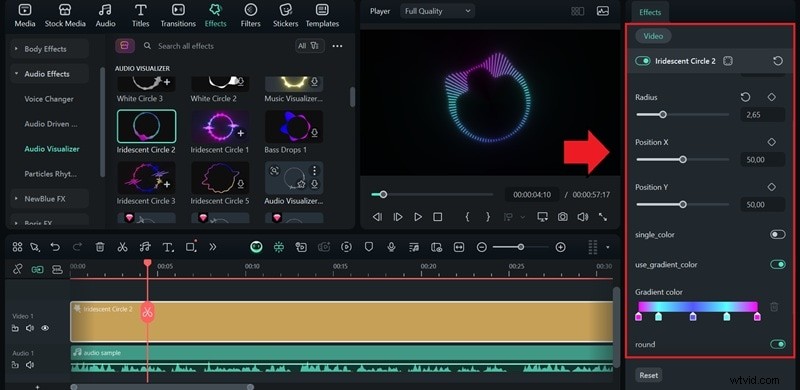This screenshot has width=800, height=390.
Task: Click the timeline zoom slider
Action: click(520, 247)
